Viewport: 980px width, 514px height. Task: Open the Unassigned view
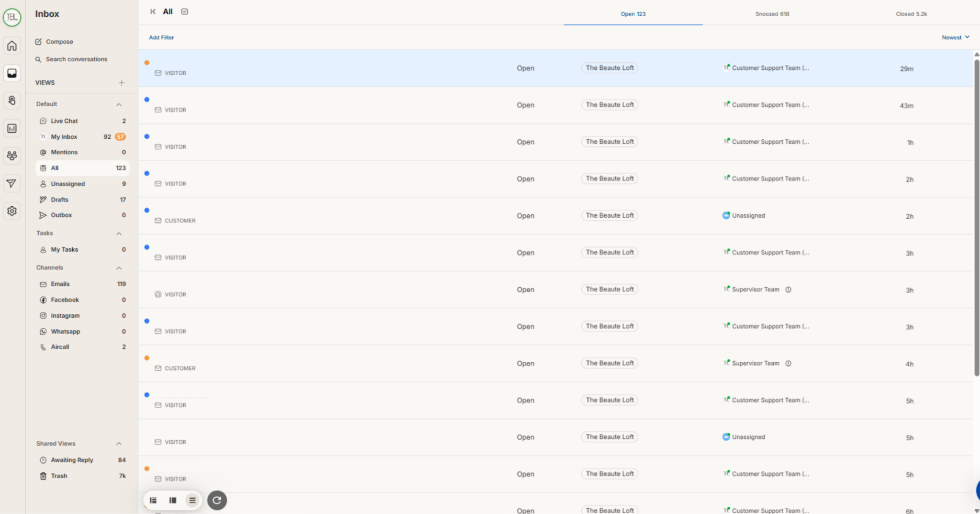82,184
